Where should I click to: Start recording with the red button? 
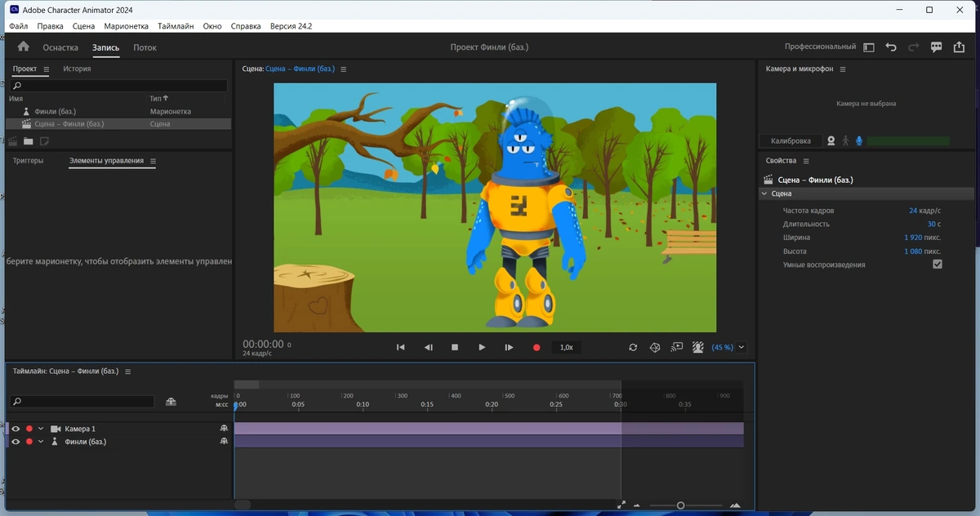537,347
